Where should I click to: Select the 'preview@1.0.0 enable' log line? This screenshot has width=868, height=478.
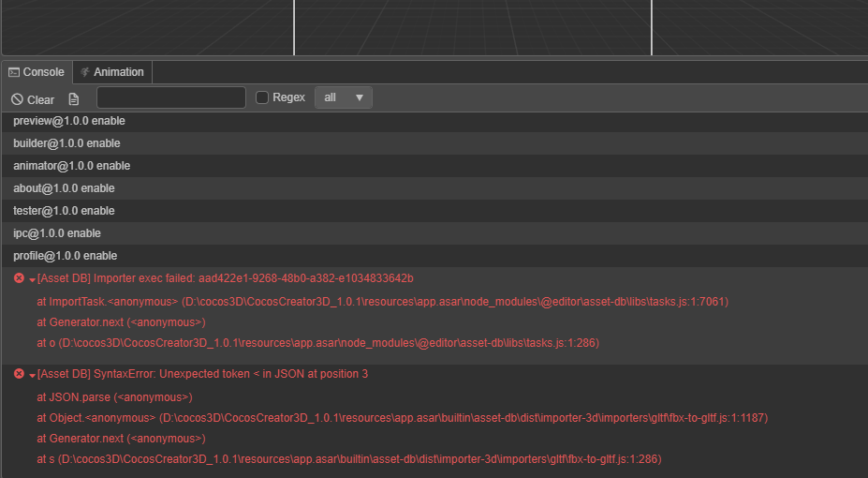tap(69, 121)
